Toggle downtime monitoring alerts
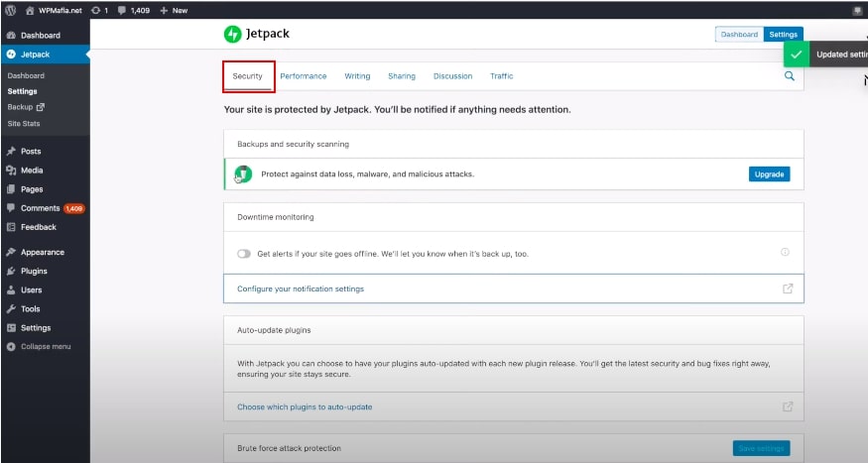The height and width of the screenshot is (463, 868). click(244, 254)
